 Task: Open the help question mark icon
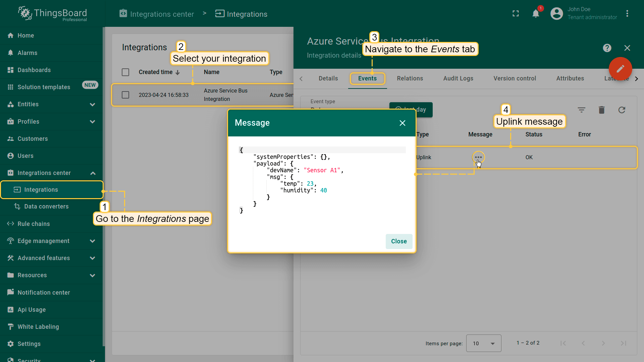coord(607,48)
